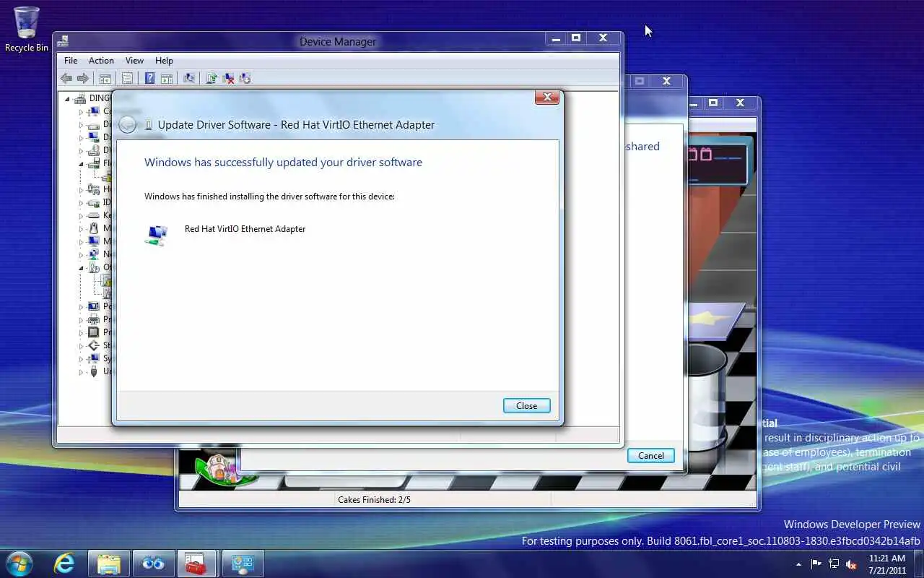Viewport: 924px width, 578px height.
Task: Select the Ports category icon in tree
Action: coord(93,306)
